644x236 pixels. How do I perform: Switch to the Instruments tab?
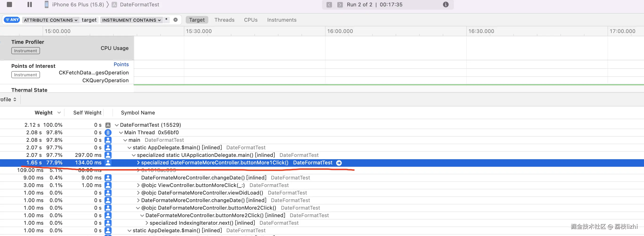(282, 20)
